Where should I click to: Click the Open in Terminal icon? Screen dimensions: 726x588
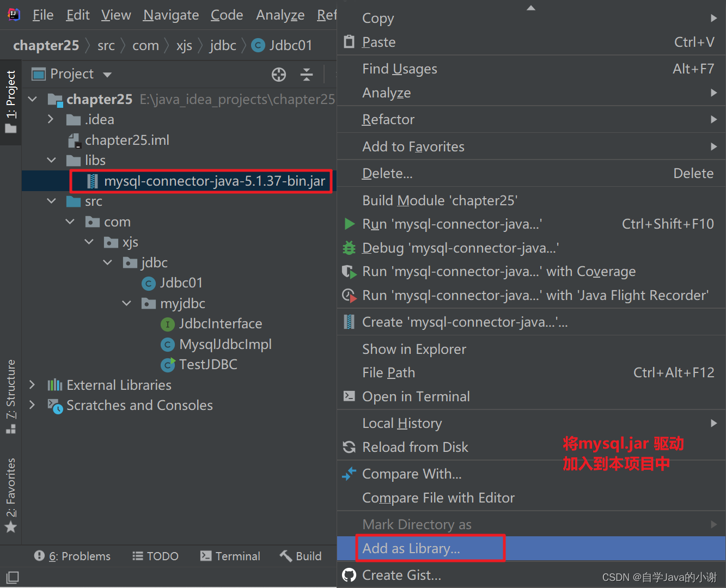[349, 396]
